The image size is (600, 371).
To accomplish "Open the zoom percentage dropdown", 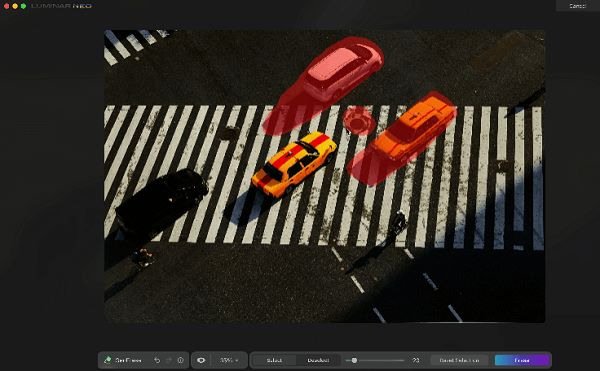I will tap(229, 360).
